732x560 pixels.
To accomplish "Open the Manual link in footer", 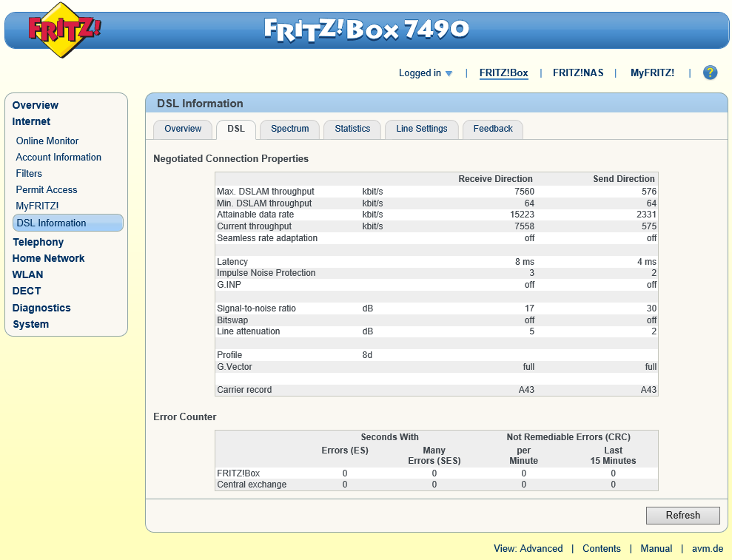I will point(656,548).
